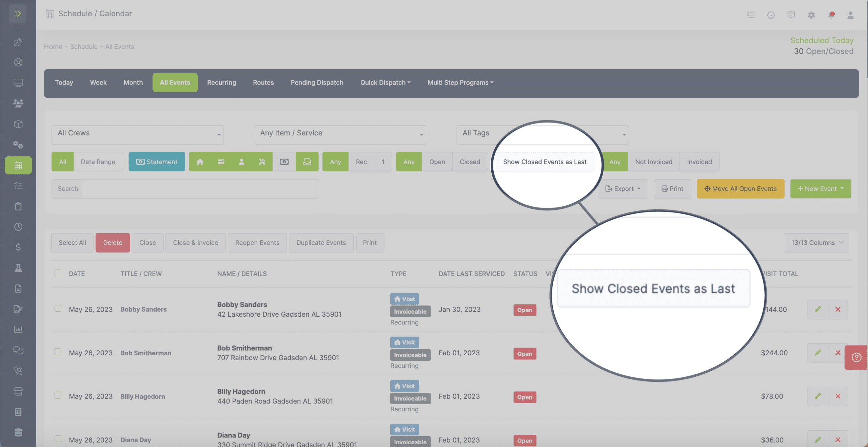Open the Home breadcrumb link

point(53,46)
